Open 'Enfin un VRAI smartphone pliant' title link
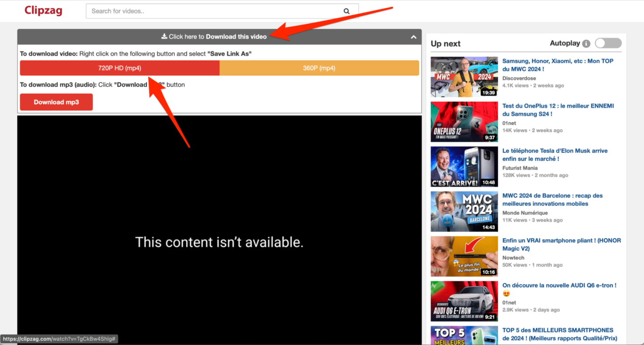Image resolution: width=644 pixels, height=345 pixels. [562, 245]
